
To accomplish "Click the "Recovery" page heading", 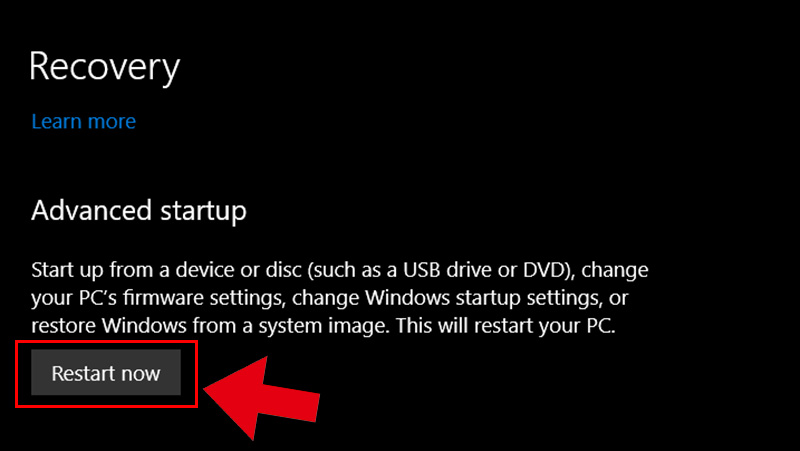I will (x=105, y=67).
